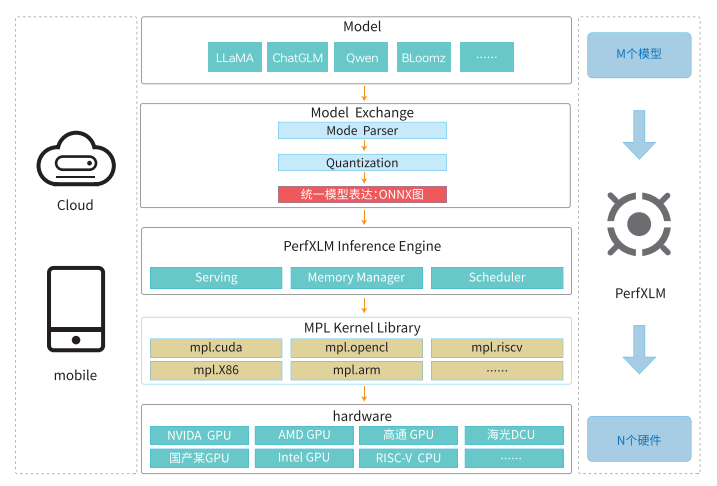Image resolution: width=717 pixels, height=486 pixels.
Task: Select the ChatGLM model box
Action: point(298,57)
